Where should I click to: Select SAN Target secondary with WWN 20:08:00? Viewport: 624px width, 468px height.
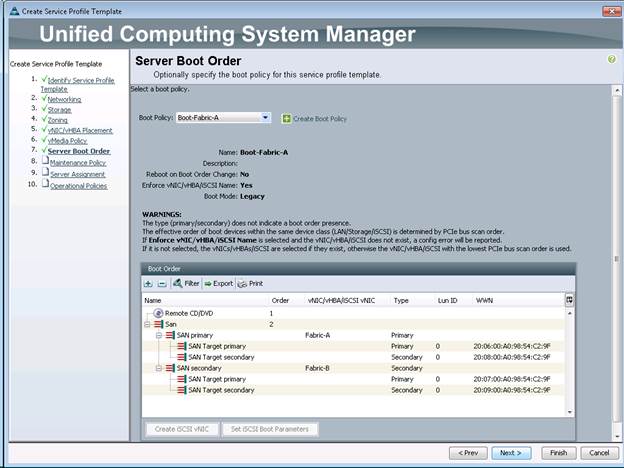pyautogui.click(x=353, y=357)
